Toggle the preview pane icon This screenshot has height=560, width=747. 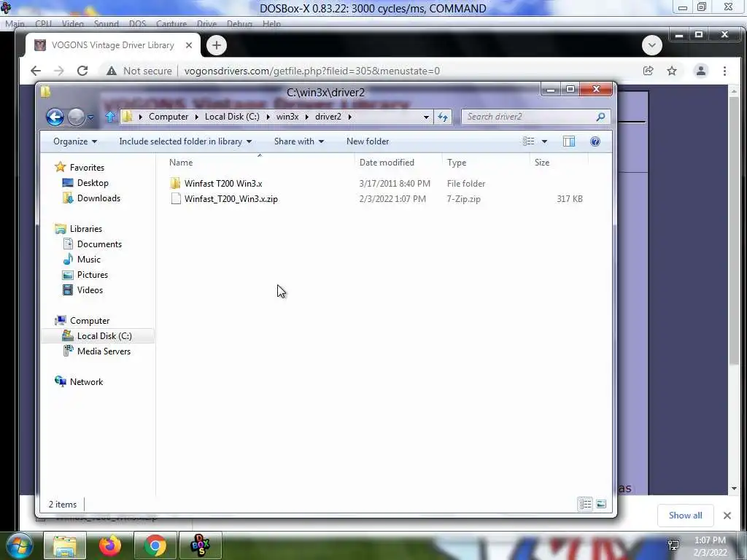tap(569, 141)
